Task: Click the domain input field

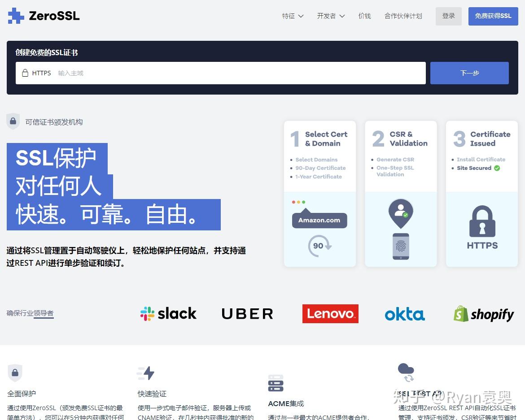Action: (179, 73)
